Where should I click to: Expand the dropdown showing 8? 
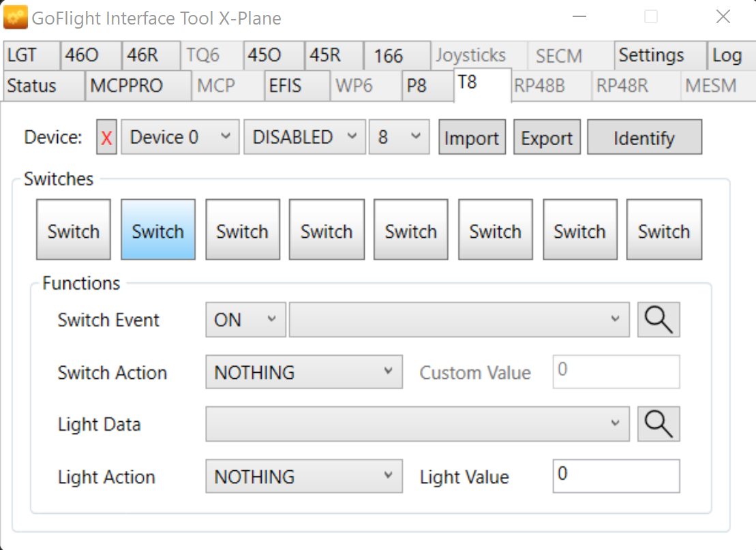tap(399, 138)
